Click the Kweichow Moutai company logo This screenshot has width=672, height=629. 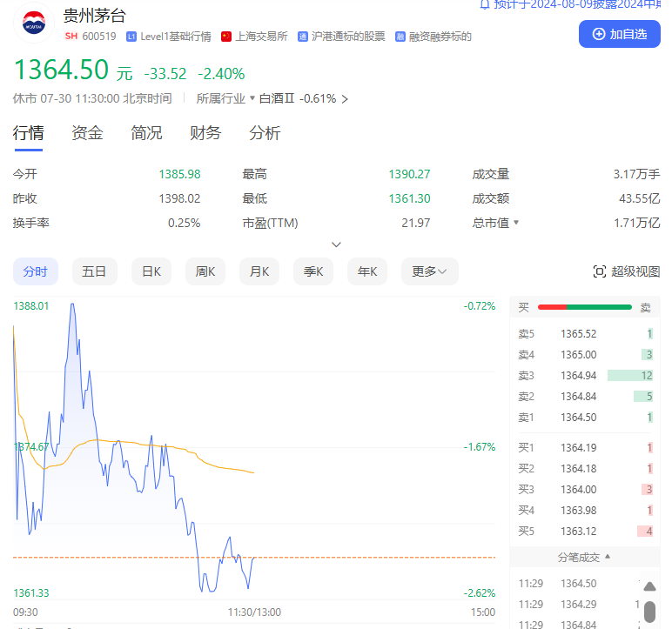point(34,23)
